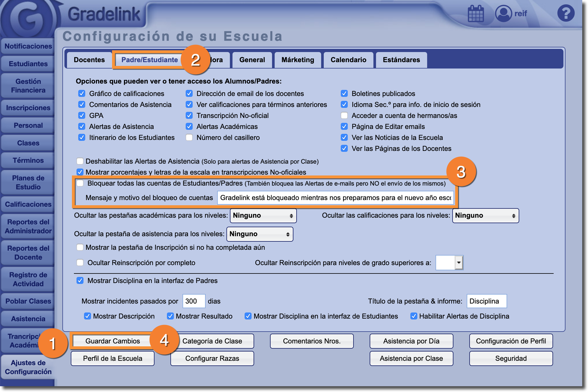Open Seguridad settings button
The image size is (588, 392).
click(511, 358)
